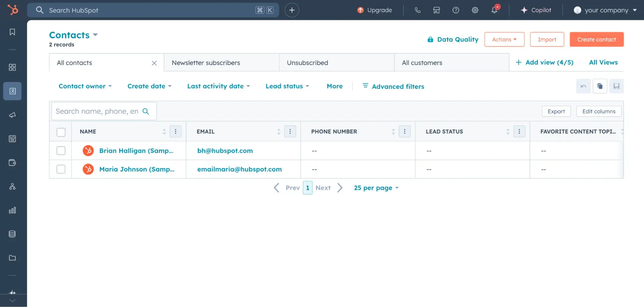The image size is (644, 307).
Task: Toggle the select all contacts checkbox
Action: (x=61, y=132)
